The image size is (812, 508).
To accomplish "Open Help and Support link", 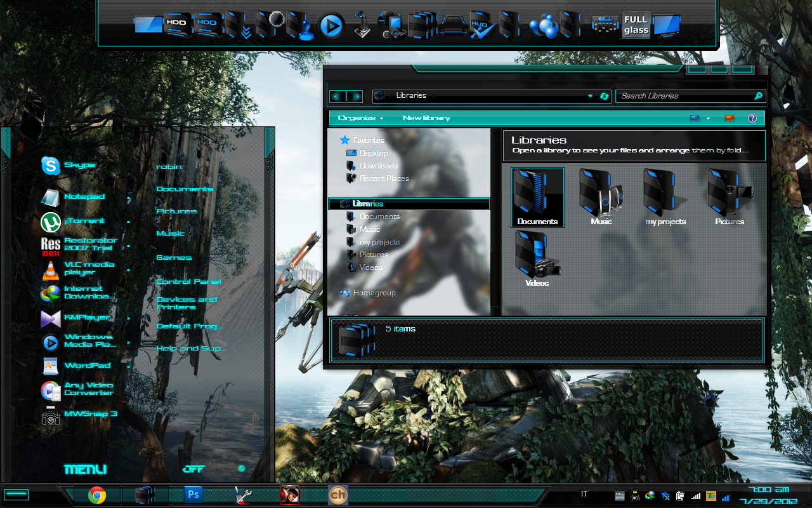I will [x=191, y=349].
